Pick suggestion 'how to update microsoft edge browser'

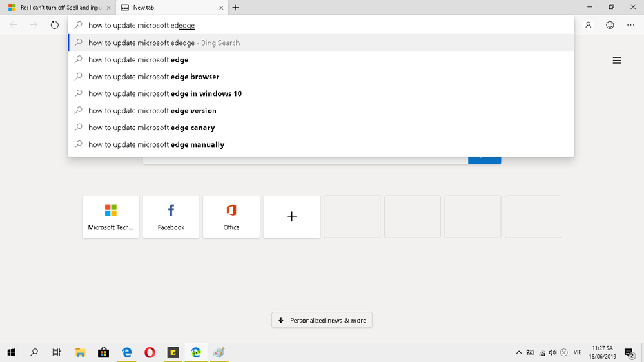click(321, 77)
